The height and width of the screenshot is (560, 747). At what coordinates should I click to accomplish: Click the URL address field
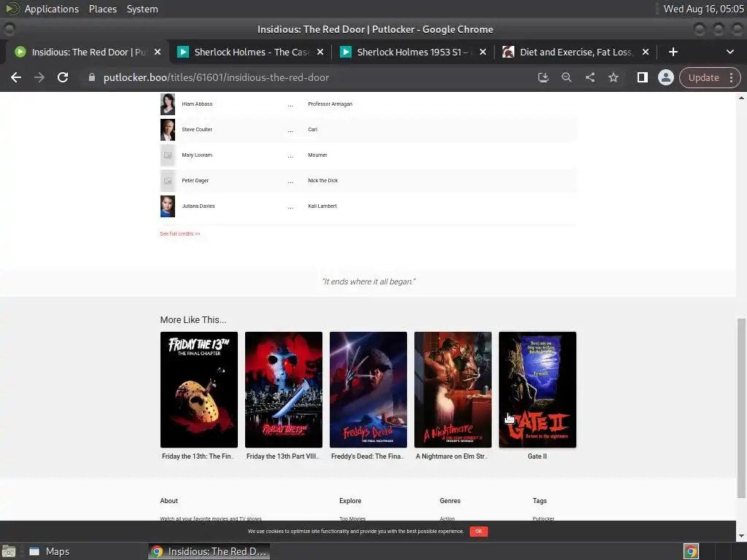305,77
